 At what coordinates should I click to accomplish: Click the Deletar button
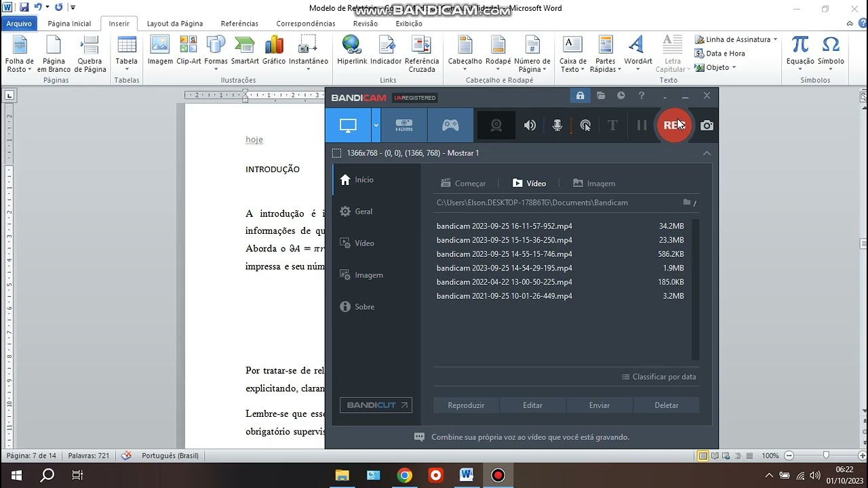point(666,405)
